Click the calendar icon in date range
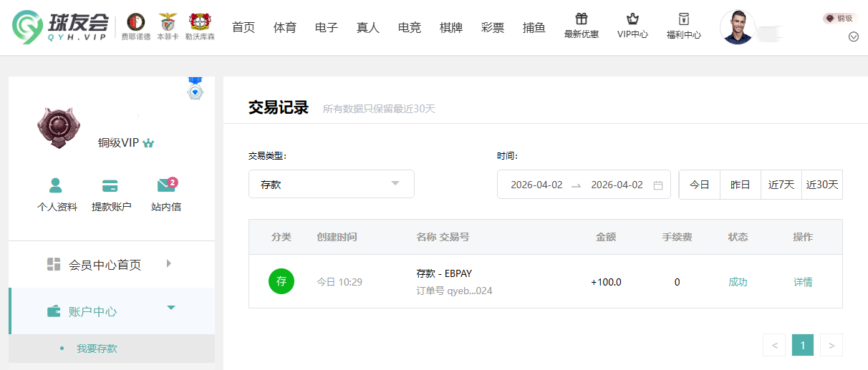The width and height of the screenshot is (868, 370). click(657, 185)
